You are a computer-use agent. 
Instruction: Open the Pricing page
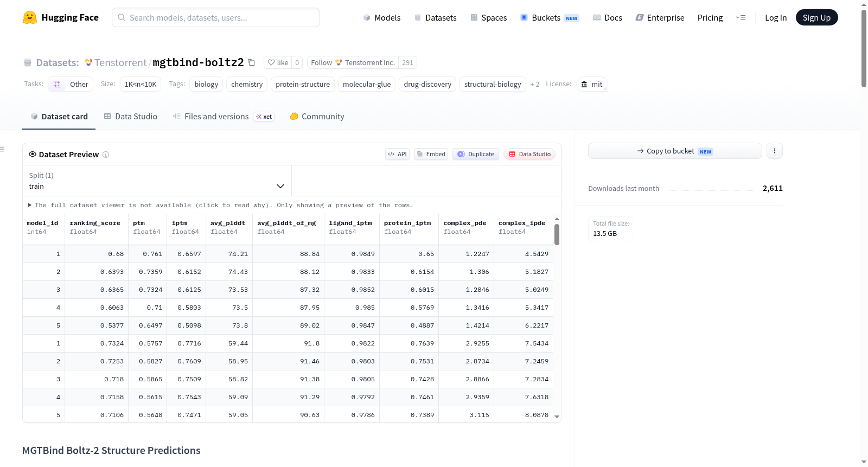(x=710, y=17)
